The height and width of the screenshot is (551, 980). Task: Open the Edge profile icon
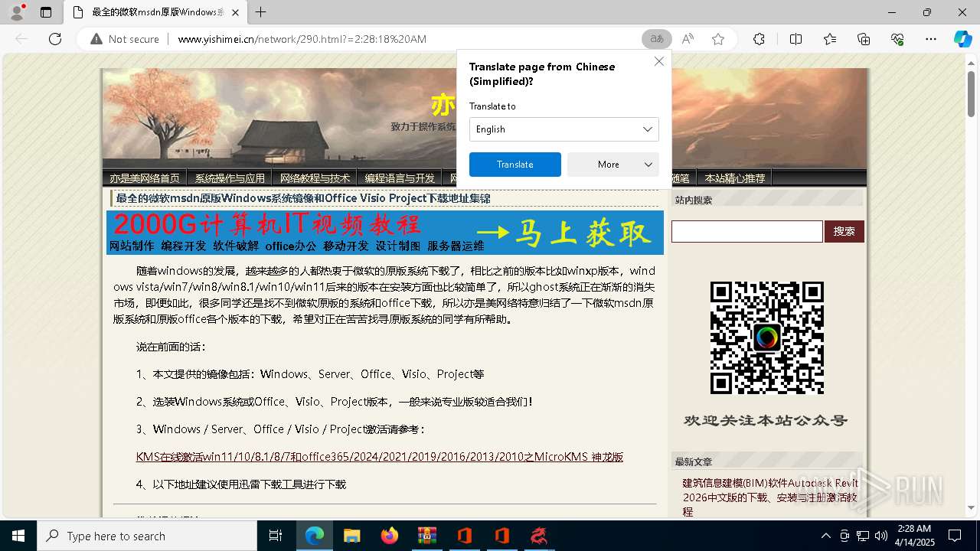[17, 12]
